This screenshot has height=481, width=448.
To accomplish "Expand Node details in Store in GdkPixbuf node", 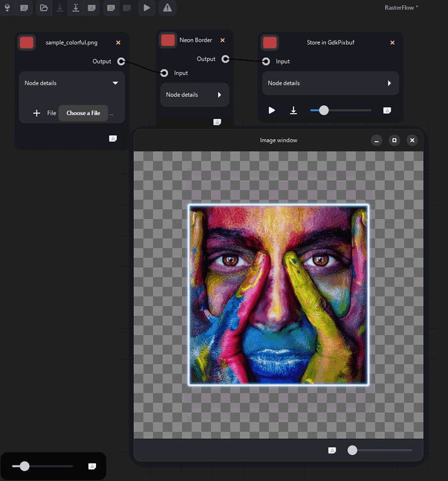I will click(389, 83).
